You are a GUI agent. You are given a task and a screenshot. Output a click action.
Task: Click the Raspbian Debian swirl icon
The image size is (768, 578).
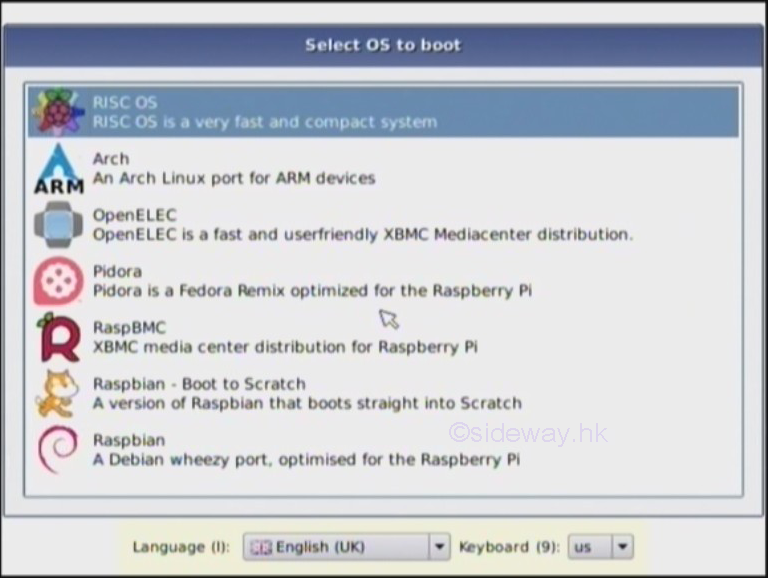click(58, 449)
